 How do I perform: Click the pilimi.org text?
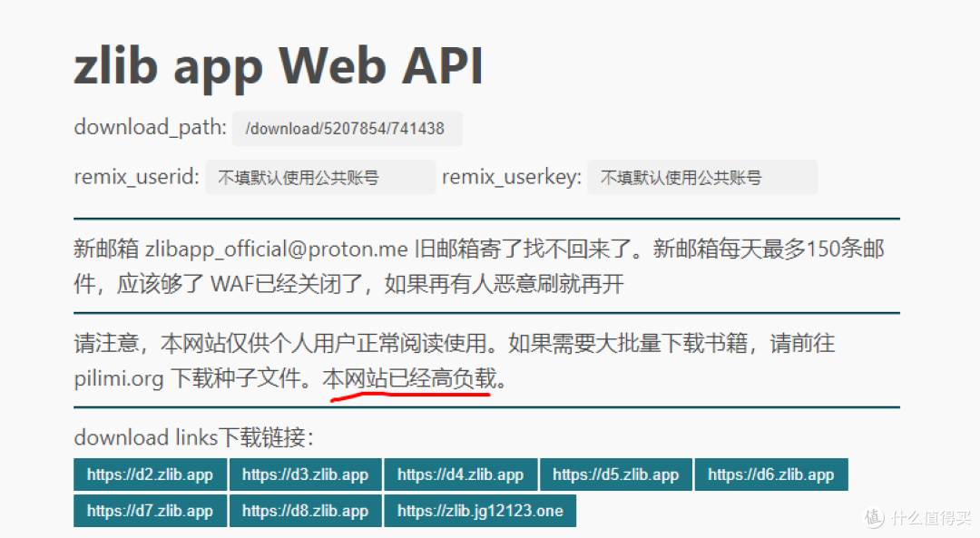[119, 378]
